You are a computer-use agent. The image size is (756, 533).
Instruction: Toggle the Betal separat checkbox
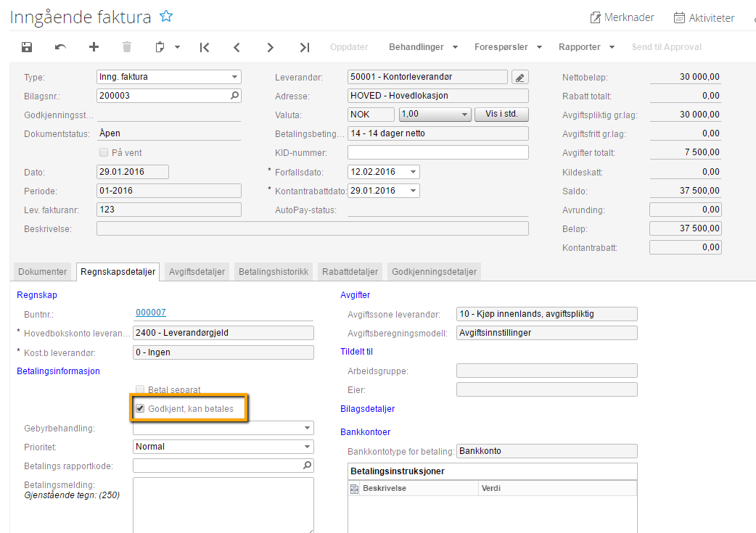pyautogui.click(x=141, y=389)
